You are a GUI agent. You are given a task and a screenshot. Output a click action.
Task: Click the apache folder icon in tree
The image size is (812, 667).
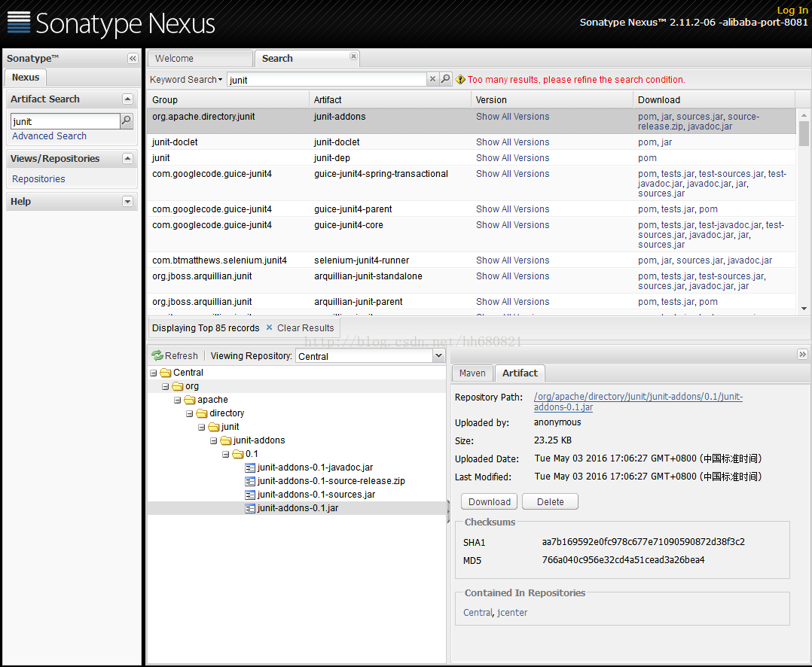click(190, 400)
